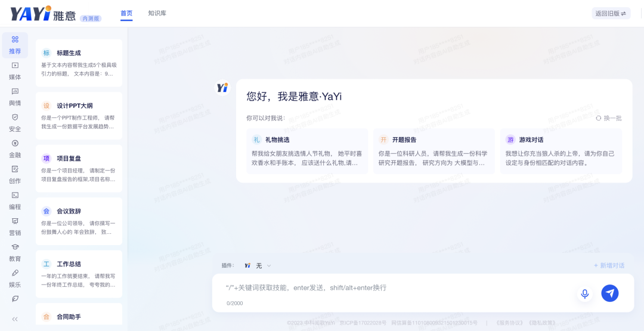Open the 隐私政策 link in footer
This screenshot has width=644, height=331.
point(542,323)
